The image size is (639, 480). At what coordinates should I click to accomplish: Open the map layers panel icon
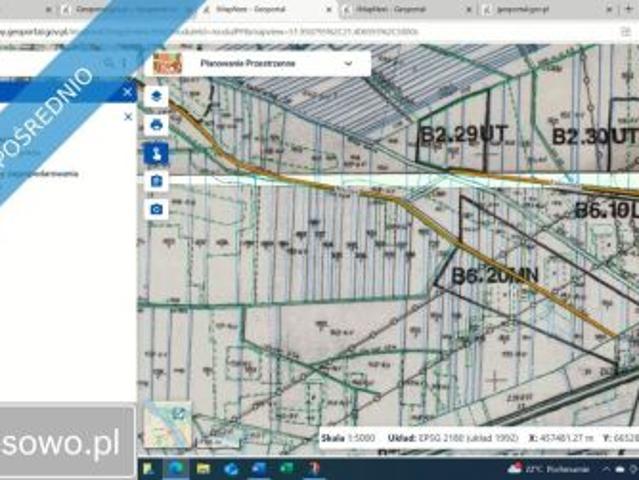tap(156, 96)
